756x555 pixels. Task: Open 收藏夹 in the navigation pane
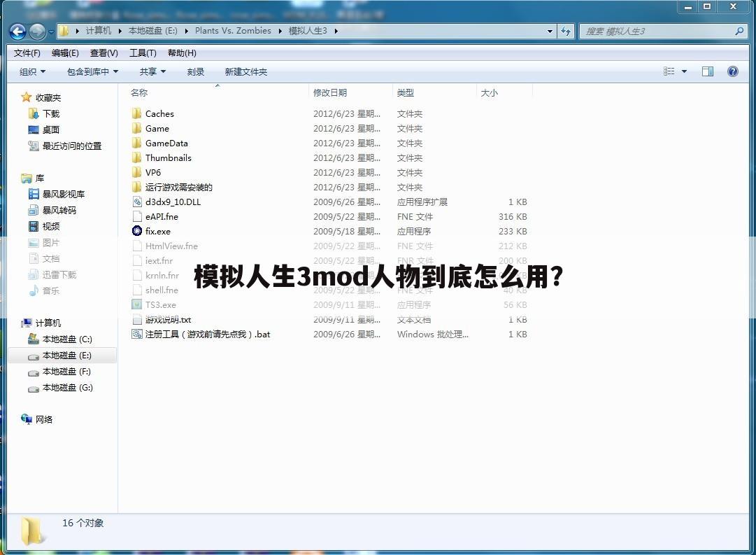[x=48, y=98]
